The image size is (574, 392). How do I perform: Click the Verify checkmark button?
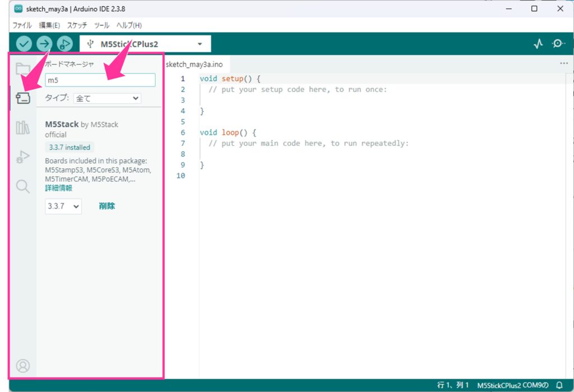(x=24, y=44)
